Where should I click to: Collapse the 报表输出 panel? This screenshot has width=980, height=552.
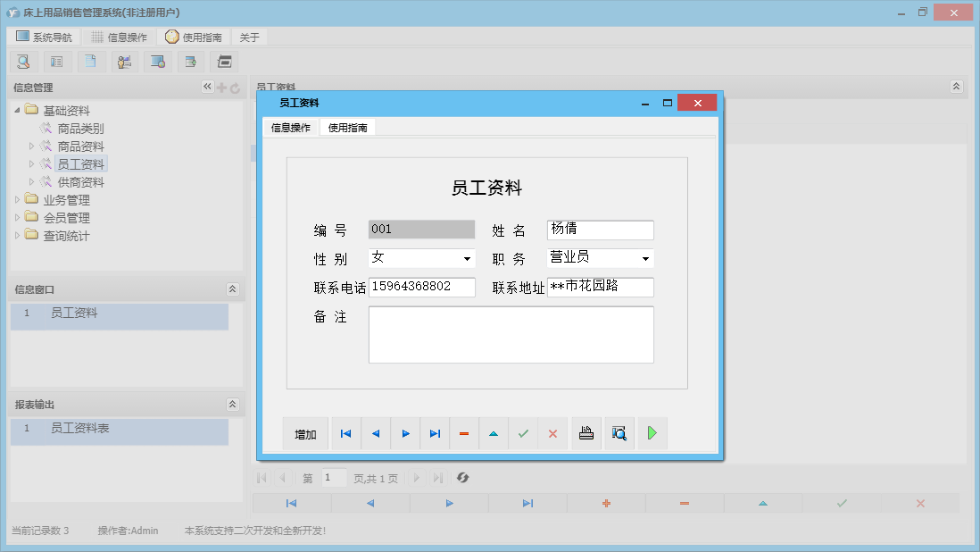(x=232, y=404)
